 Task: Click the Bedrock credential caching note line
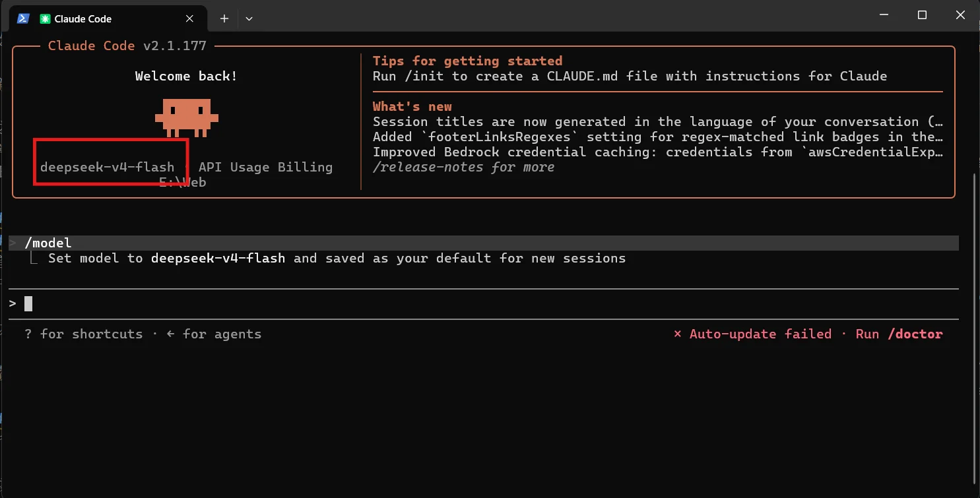coord(658,152)
